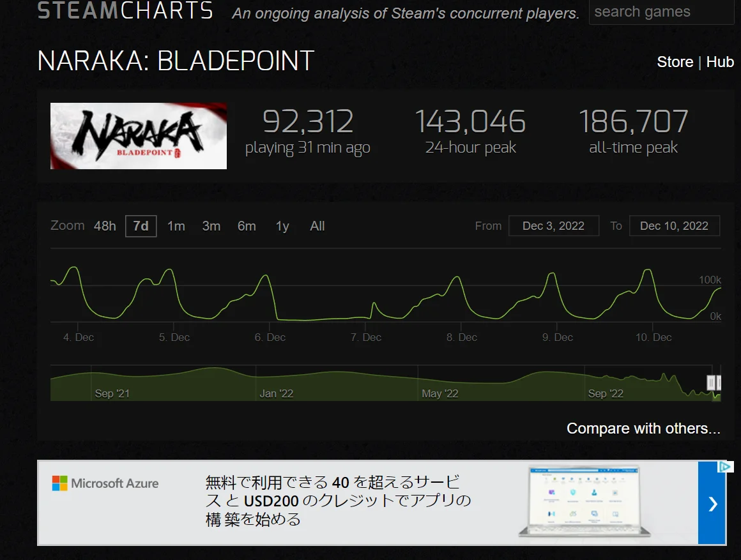Image resolution: width=741 pixels, height=560 pixels.
Task: Open the Store link
Action: point(675,62)
